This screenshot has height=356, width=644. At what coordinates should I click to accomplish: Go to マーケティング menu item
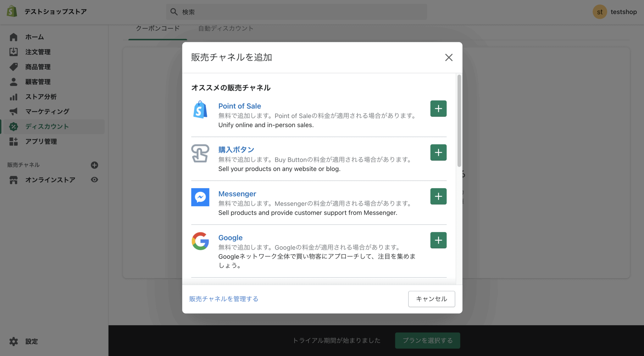(x=47, y=111)
